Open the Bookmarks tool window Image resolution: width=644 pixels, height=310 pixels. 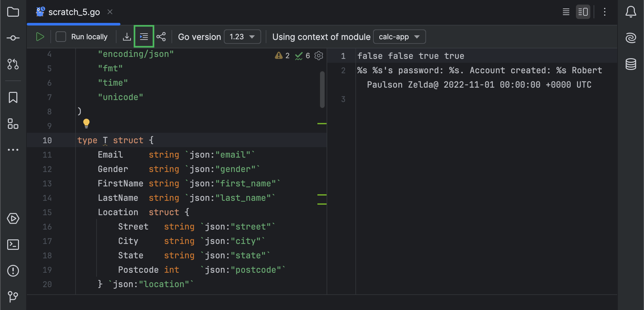[13, 97]
